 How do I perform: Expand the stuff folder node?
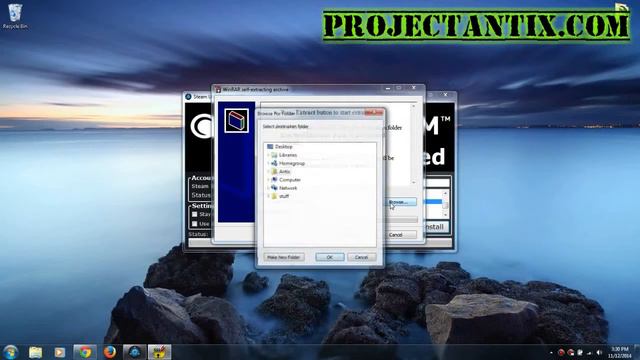pos(268,196)
